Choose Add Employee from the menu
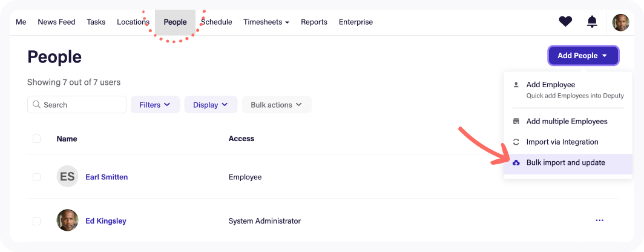This screenshot has height=252, width=644. pos(568,90)
